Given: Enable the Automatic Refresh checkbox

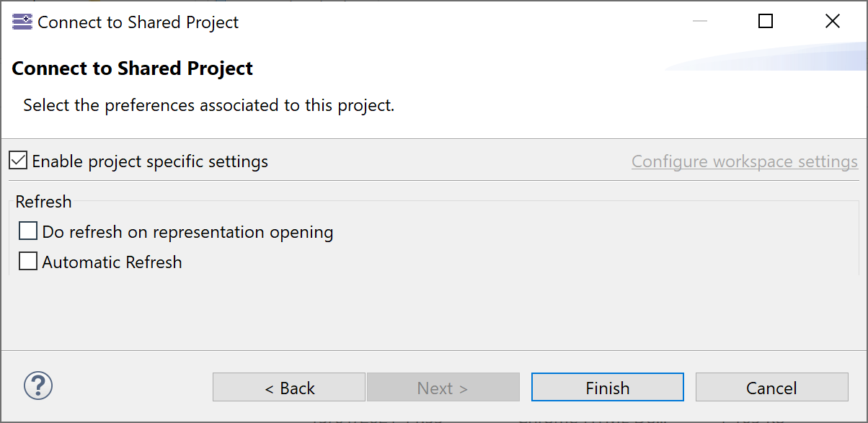Looking at the screenshot, I should pos(28,262).
